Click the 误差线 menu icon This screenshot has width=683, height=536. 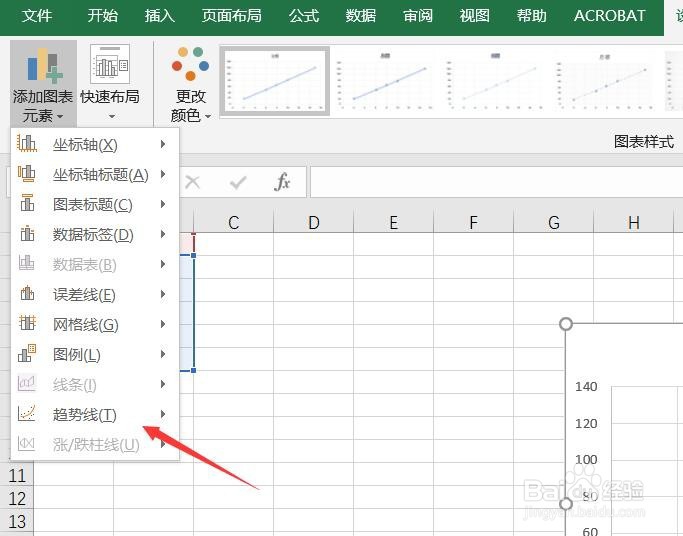pyautogui.click(x=27, y=294)
